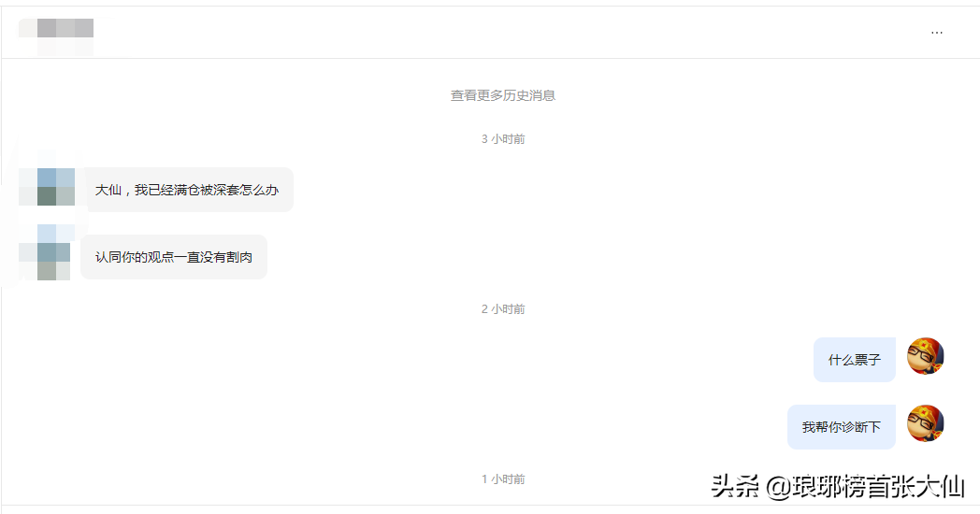980x514 pixels.
Task: Load more history via 查看更多历史消息
Action: click(503, 95)
